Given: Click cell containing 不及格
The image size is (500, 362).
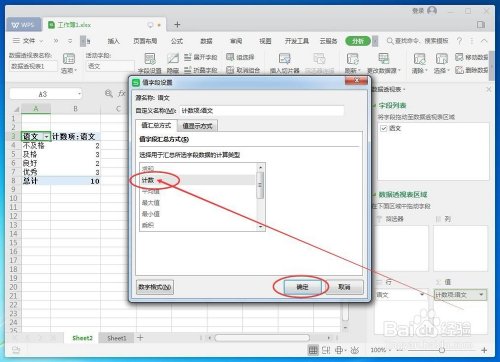Looking at the screenshot, I should pyautogui.click(x=36, y=146).
